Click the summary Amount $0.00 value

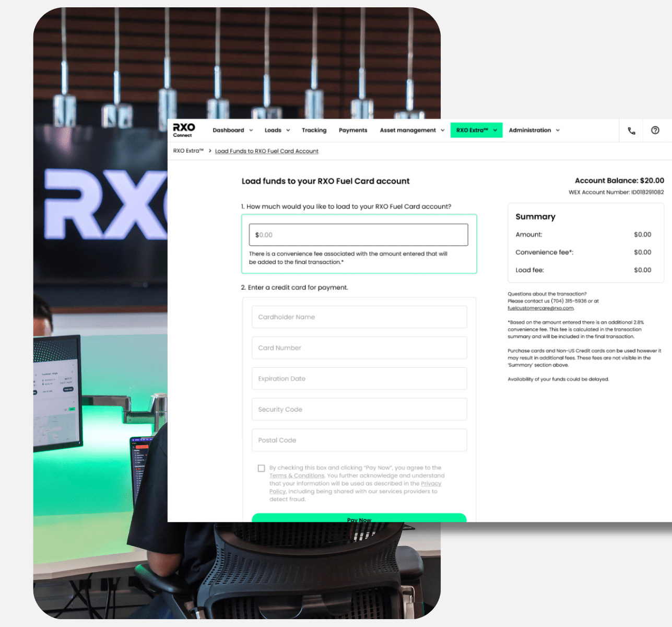(x=643, y=235)
